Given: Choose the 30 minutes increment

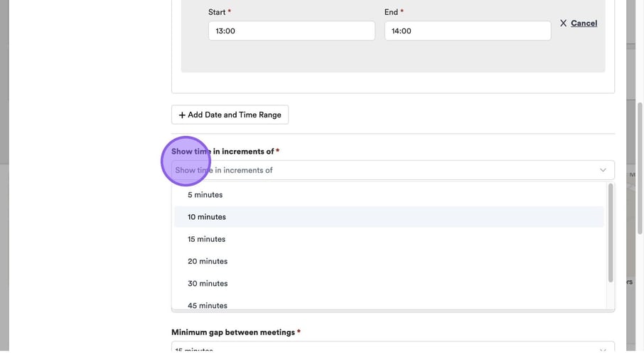Looking at the screenshot, I should click(208, 283).
